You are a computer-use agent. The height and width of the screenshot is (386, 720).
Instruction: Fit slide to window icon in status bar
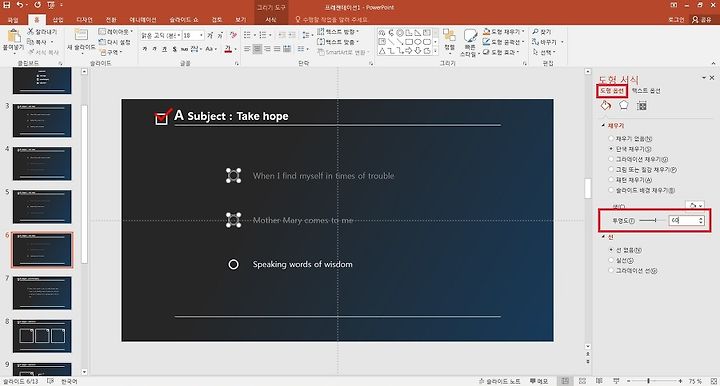click(x=714, y=381)
